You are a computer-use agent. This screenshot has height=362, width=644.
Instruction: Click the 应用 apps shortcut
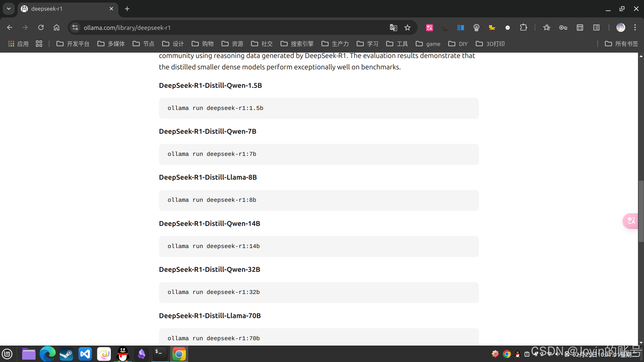pos(18,44)
